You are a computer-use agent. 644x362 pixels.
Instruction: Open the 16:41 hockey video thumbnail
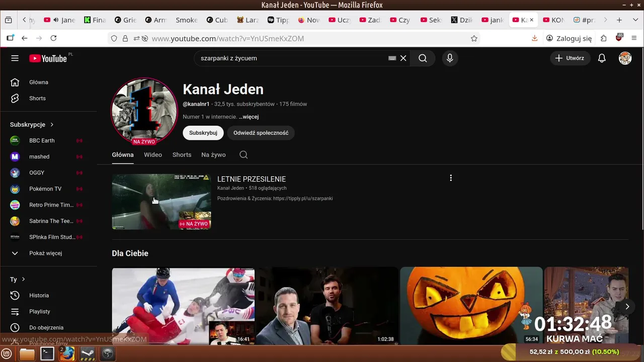pos(183,306)
